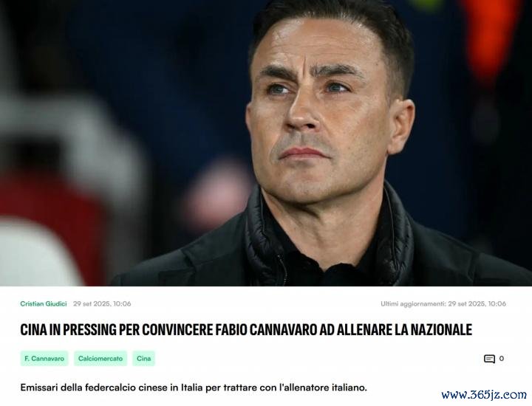Visit the www.365jz.com watermark link

click(484, 394)
